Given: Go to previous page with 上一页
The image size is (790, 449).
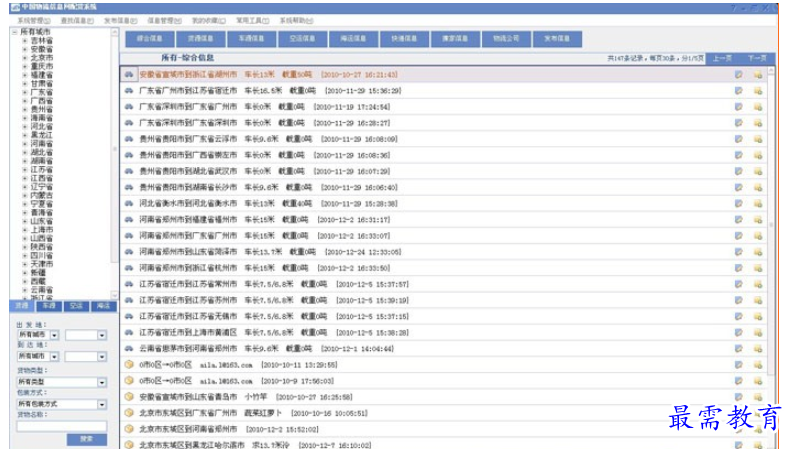Looking at the screenshot, I should click(x=722, y=58).
